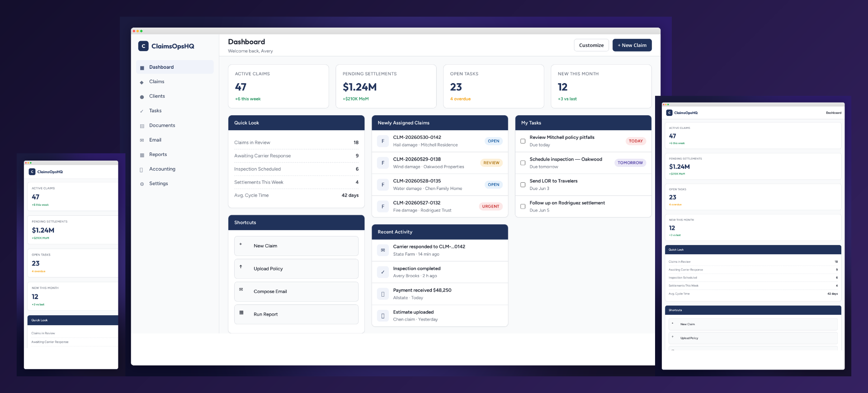868x393 pixels.
Task: Click the Dashboard sidebar icon
Action: 142,67
